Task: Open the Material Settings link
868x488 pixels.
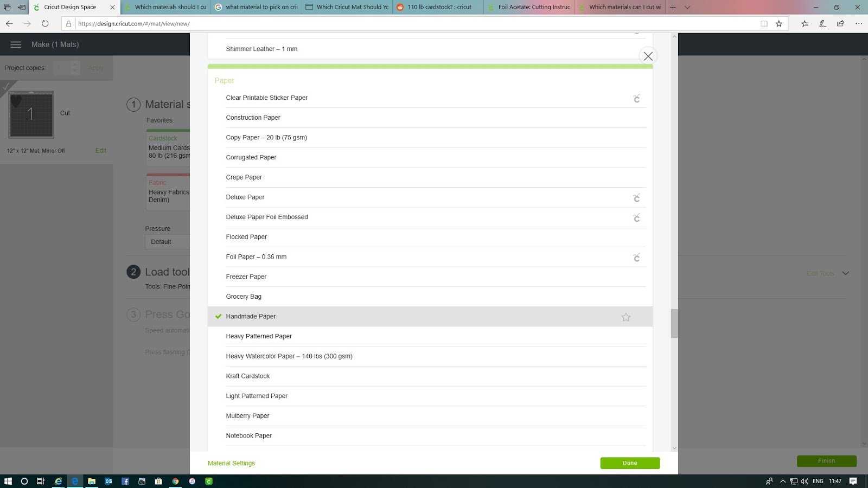Action: pos(231,463)
